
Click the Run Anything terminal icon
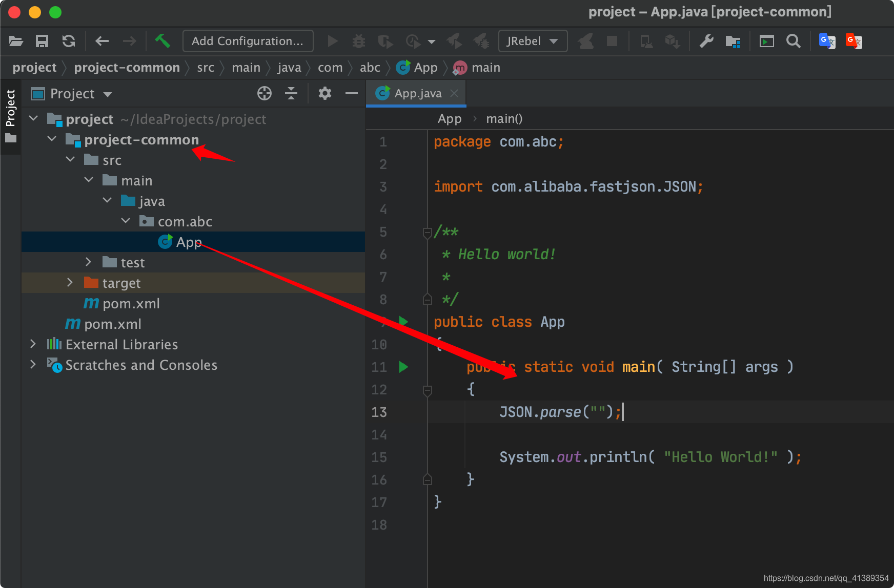point(767,41)
